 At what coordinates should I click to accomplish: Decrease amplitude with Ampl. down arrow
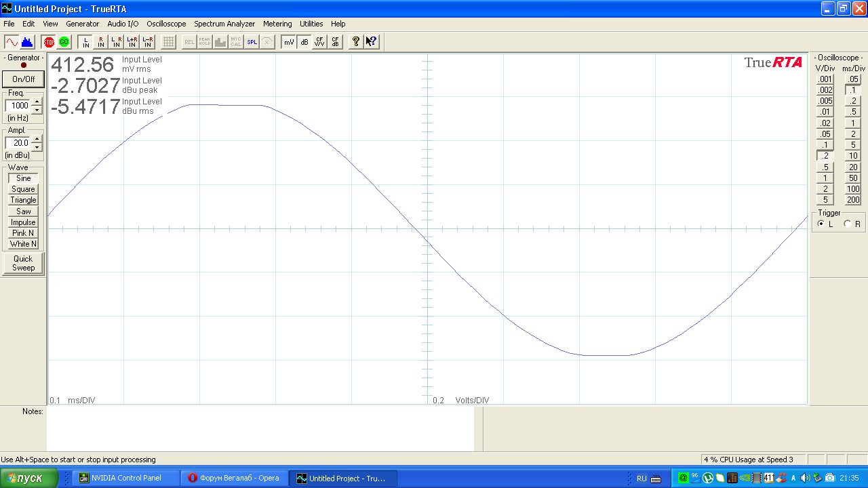pos(37,146)
